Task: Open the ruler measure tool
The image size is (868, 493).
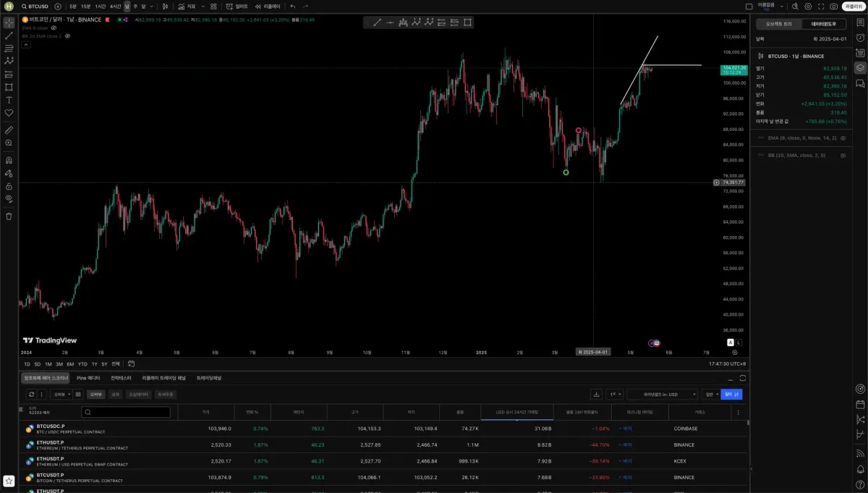Action: point(9,130)
